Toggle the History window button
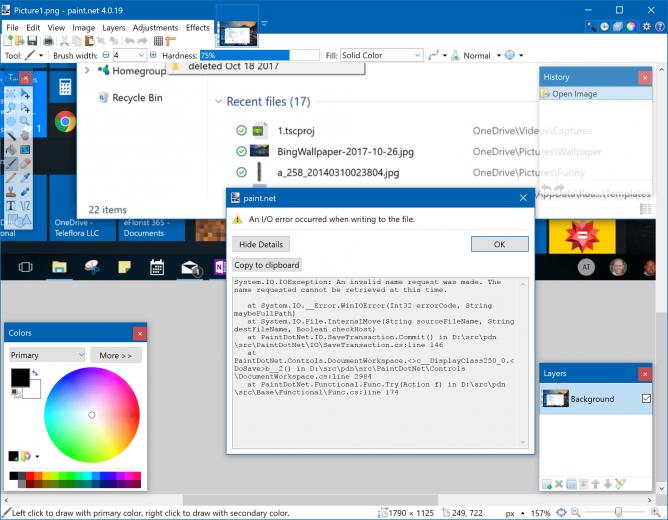Image resolution: width=668 pixels, height=520 pixels. click(604, 26)
